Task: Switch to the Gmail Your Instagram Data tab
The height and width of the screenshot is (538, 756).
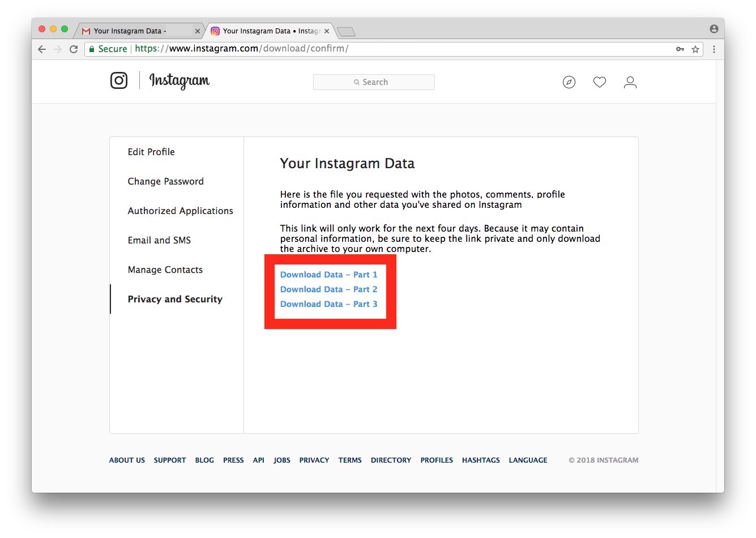Action: point(130,31)
